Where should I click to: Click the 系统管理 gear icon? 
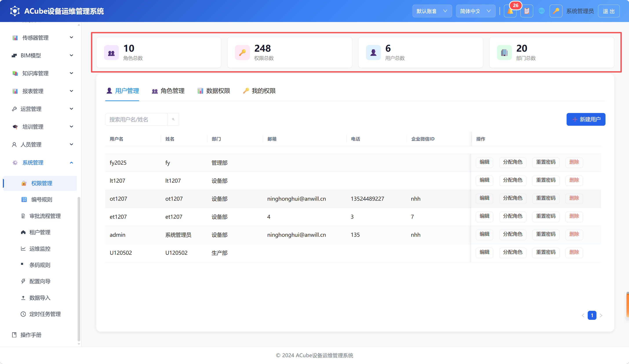coord(15,162)
